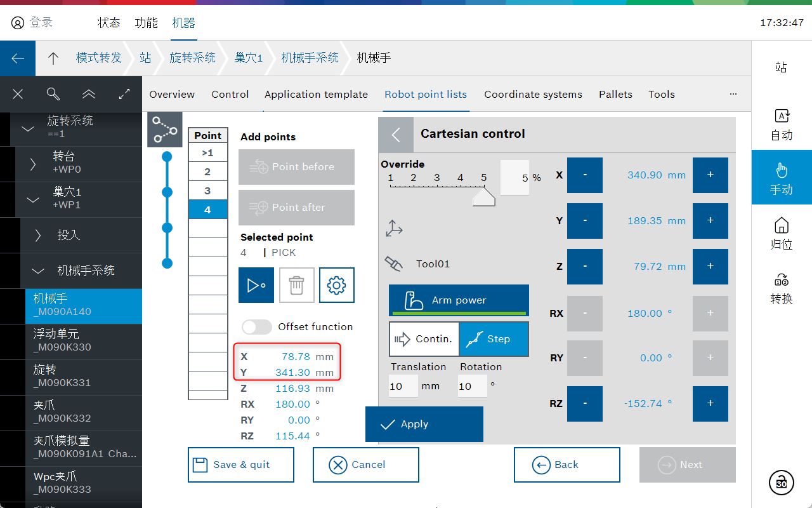Collapse the 机械手系统 tree node
The height and width of the screenshot is (508, 812).
click(x=38, y=271)
